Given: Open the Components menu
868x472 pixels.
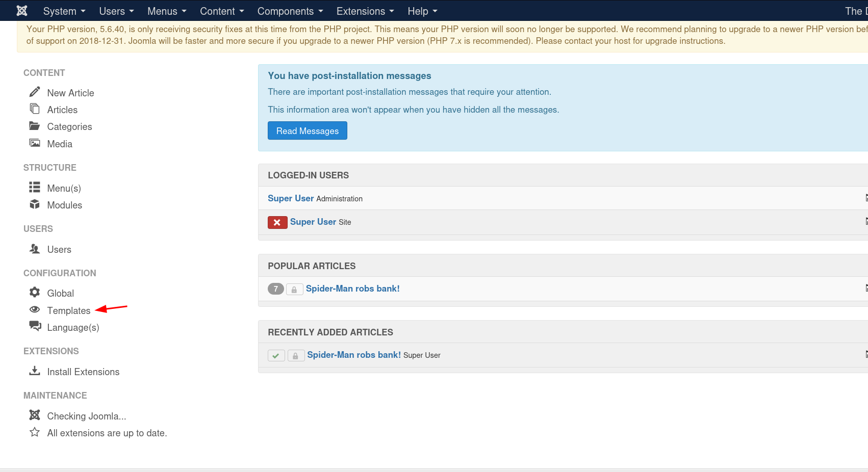Looking at the screenshot, I should click(x=290, y=11).
